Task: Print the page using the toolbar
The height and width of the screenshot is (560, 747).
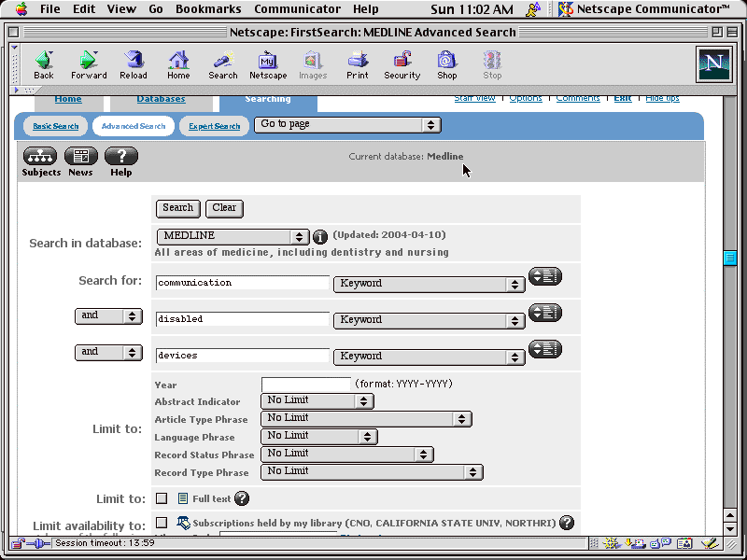Action: tap(358, 64)
